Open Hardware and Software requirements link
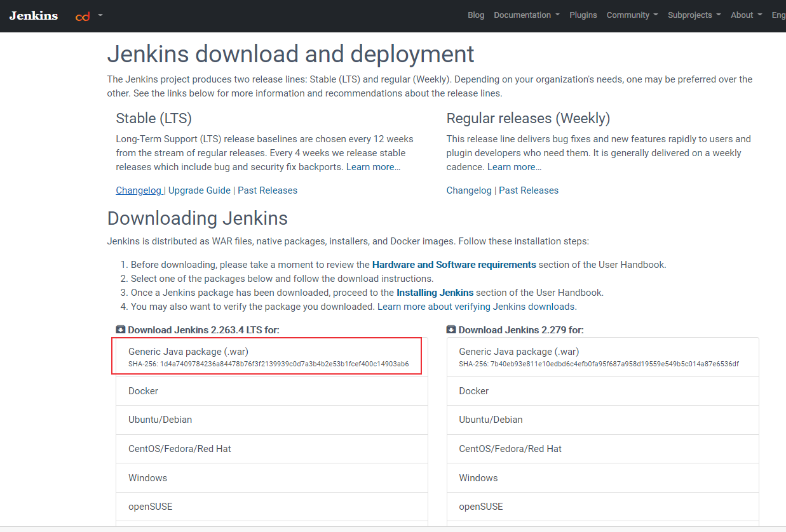 [x=454, y=265]
